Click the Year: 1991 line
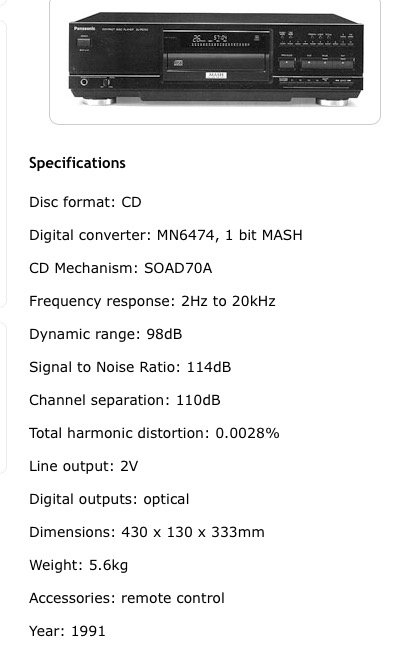Screen dimensions: 414x645 pyautogui.click(x=67, y=631)
